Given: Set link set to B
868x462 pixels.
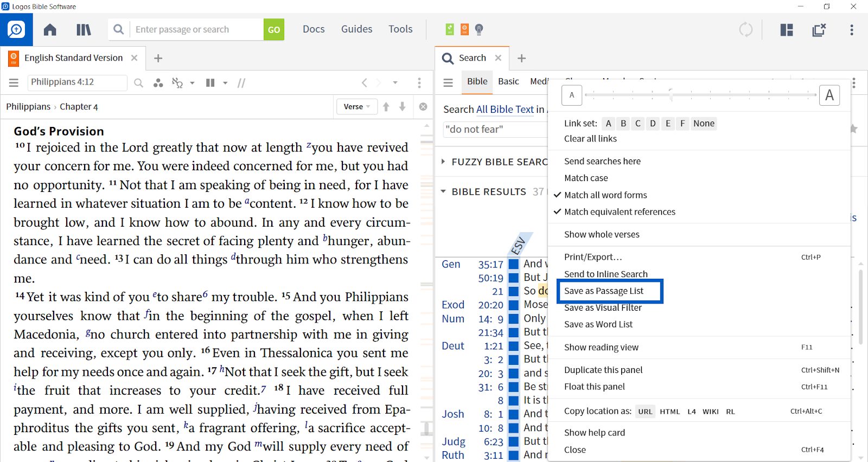Looking at the screenshot, I should pyautogui.click(x=623, y=123).
